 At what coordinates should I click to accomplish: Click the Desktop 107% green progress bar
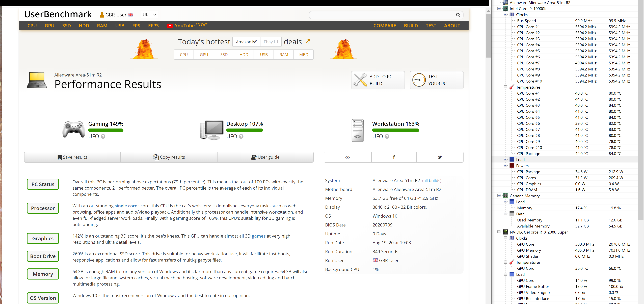click(x=245, y=130)
